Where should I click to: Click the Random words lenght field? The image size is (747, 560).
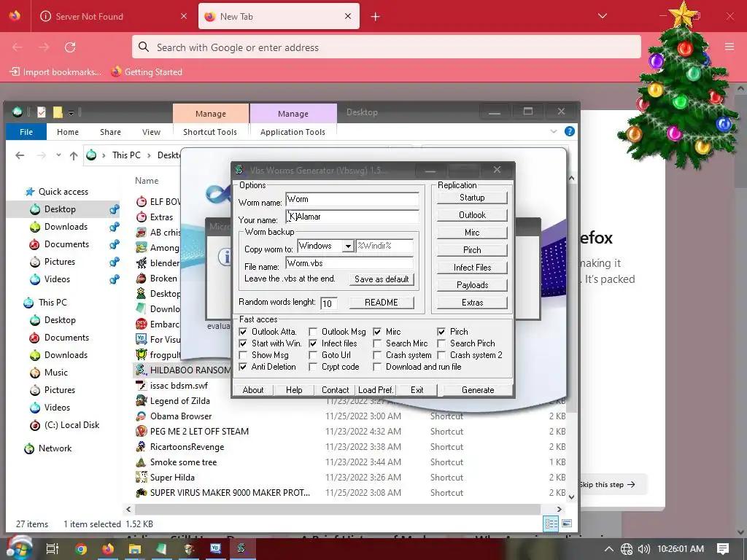click(328, 303)
